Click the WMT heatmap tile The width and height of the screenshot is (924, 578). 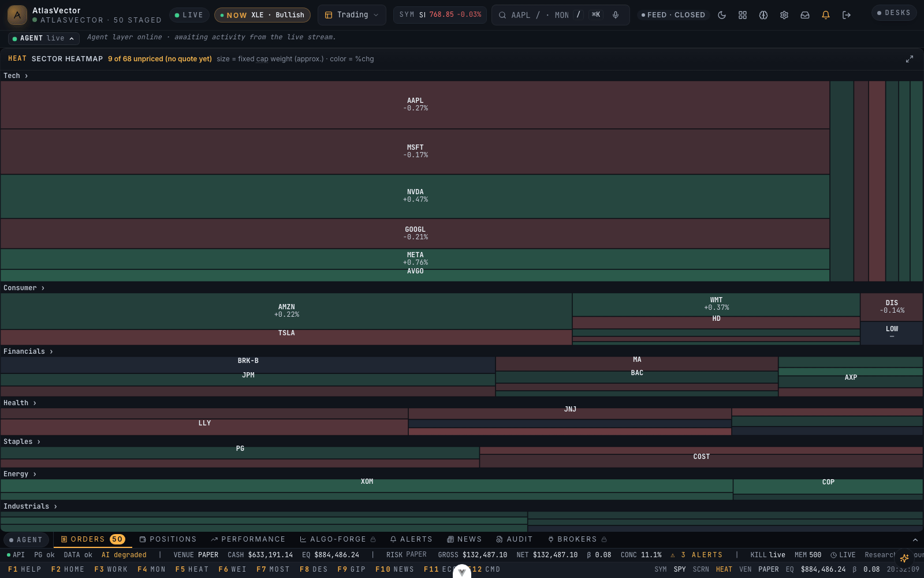coord(716,305)
